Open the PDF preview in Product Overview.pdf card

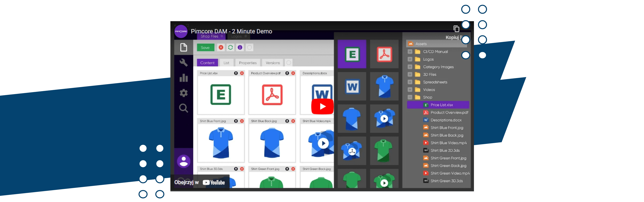pyautogui.click(x=272, y=95)
